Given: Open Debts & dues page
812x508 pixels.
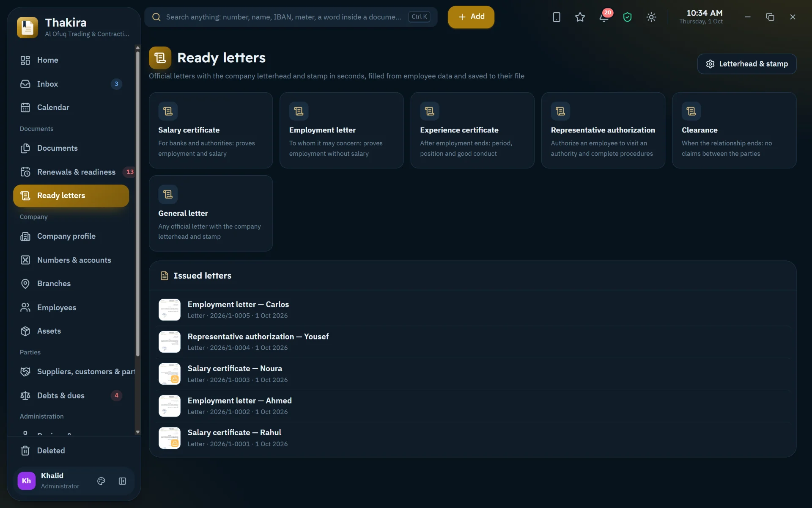Looking at the screenshot, I should coord(71,395).
